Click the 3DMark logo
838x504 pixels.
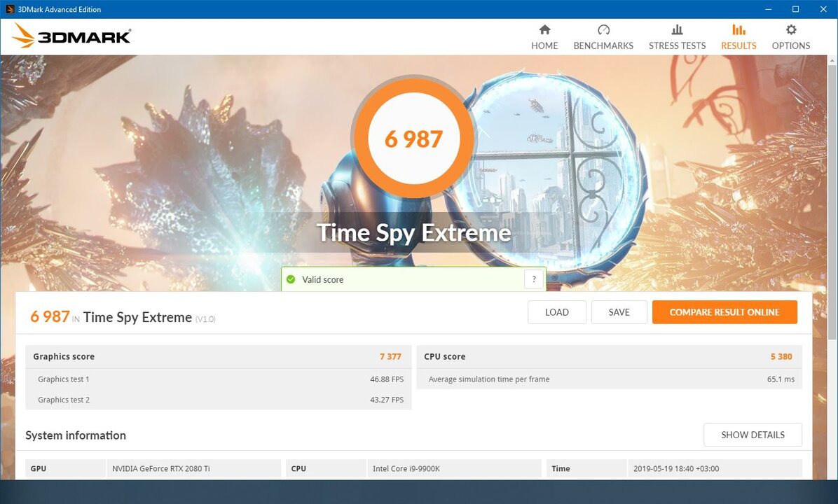click(71, 36)
